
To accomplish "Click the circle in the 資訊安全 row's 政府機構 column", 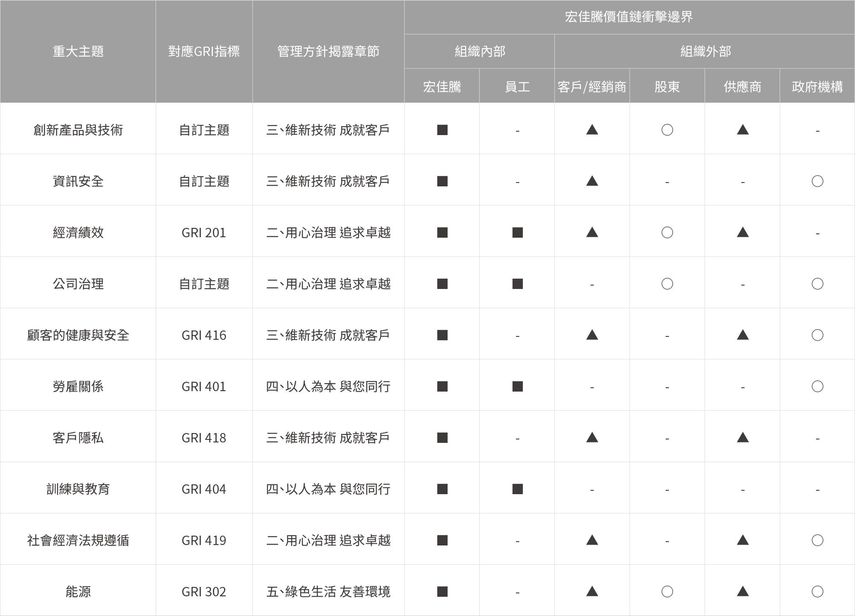I will (817, 181).
